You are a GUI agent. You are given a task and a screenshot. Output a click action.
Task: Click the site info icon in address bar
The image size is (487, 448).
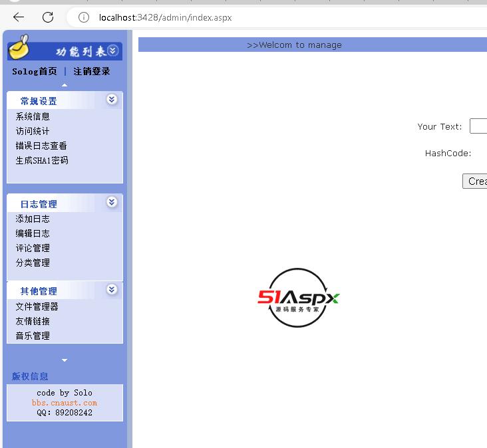pyautogui.click(x=84, y=17)
